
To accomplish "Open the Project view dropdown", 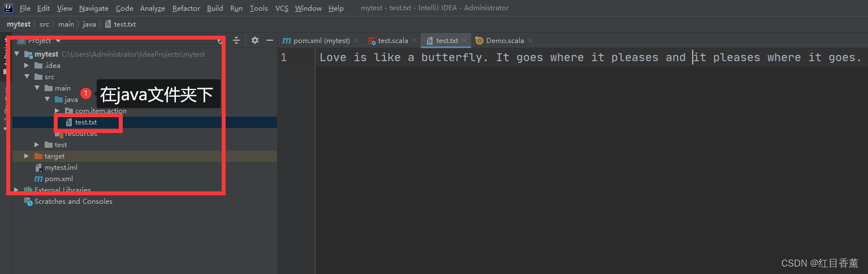I will [58, 41].
